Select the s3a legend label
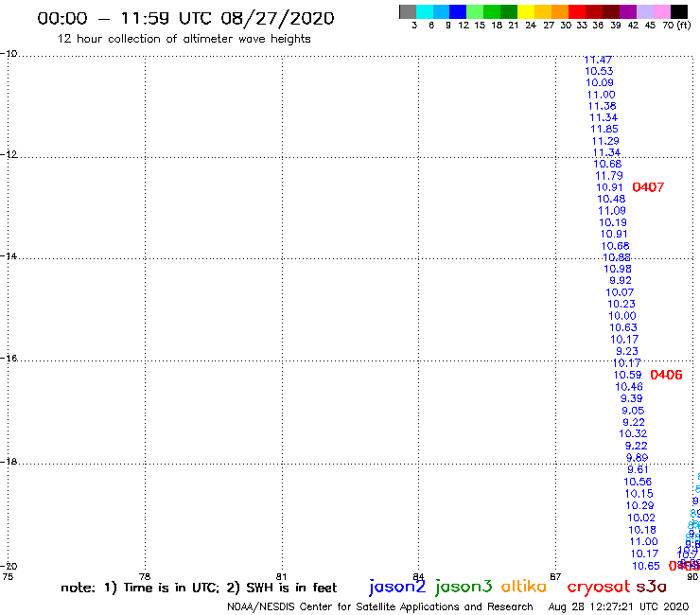 652,587
